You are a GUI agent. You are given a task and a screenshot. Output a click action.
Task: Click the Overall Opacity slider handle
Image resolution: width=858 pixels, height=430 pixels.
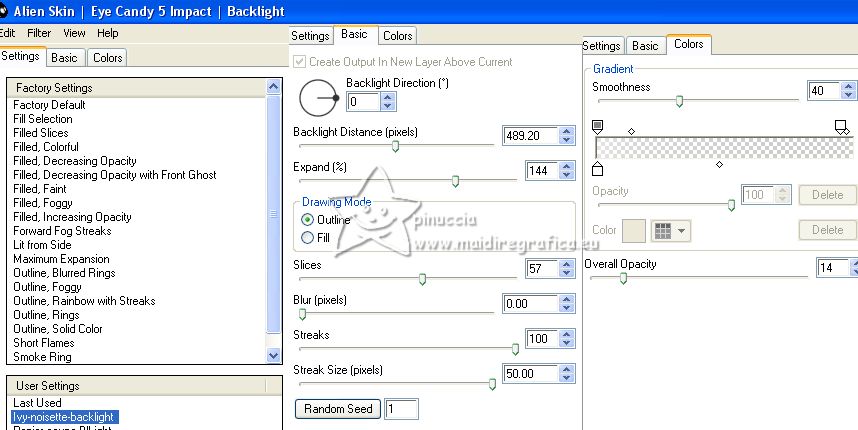(623, 278)
